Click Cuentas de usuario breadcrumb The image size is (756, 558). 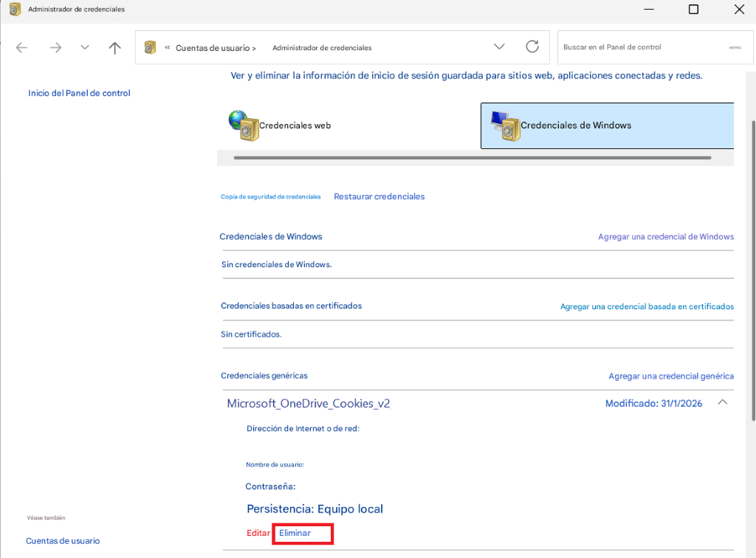(x=213, y=48)
